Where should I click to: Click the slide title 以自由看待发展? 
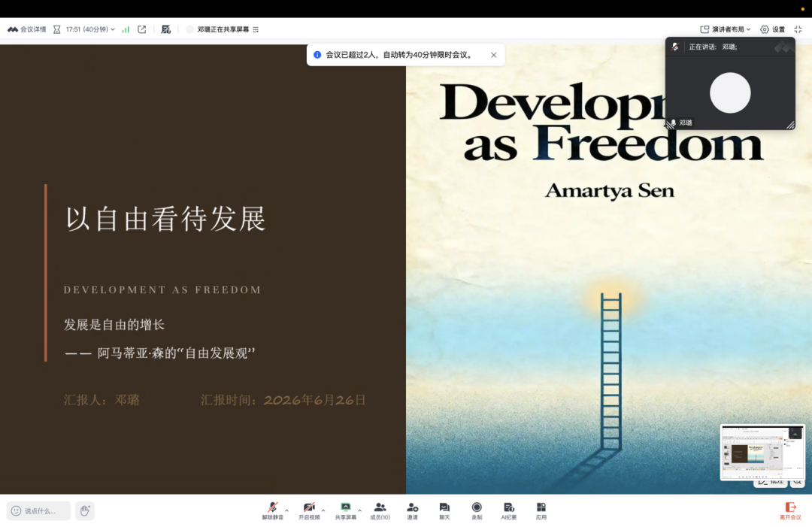[x=165, y=219]
